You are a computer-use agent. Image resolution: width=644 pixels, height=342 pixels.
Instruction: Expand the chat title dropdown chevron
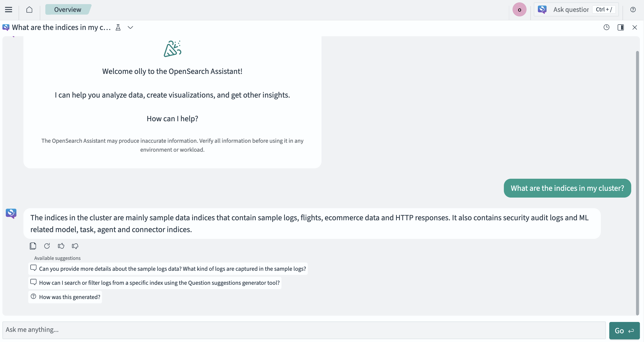pos(130,27)
